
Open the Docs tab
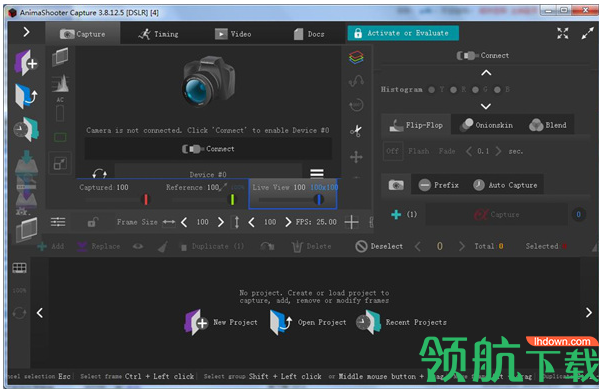[309, 34]
